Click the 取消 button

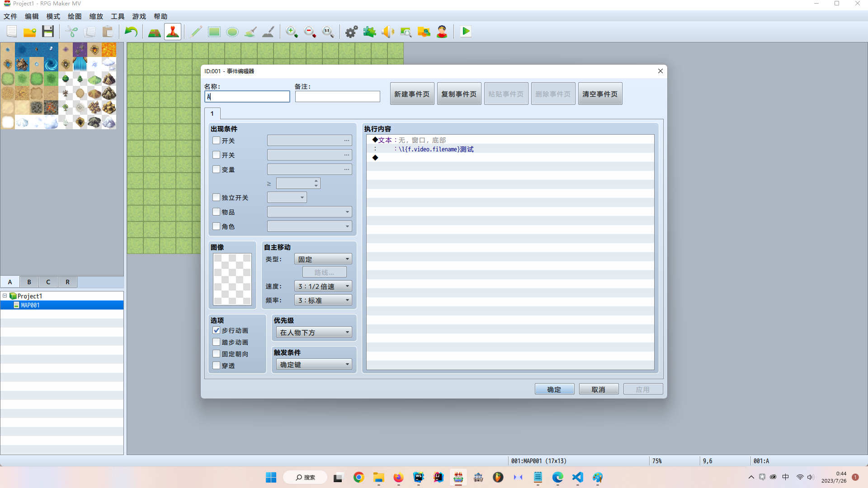click(x=599, y=389)
